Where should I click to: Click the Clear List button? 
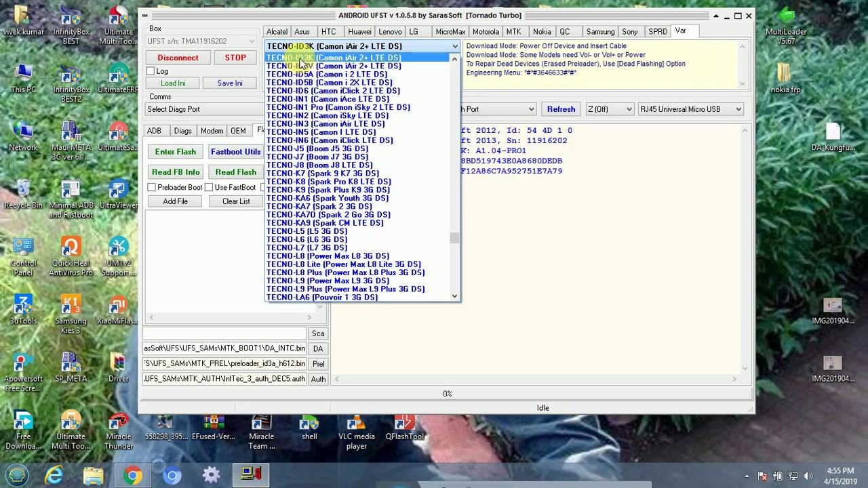(x=236, y=201)
